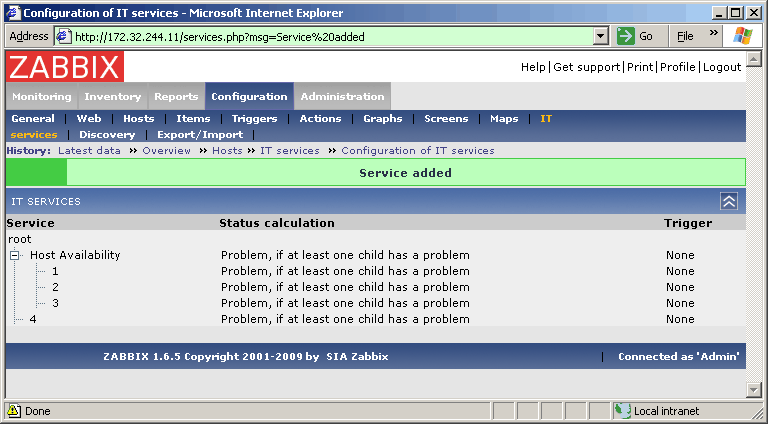Go to Triggers configuration submenu

coord(254,118)
